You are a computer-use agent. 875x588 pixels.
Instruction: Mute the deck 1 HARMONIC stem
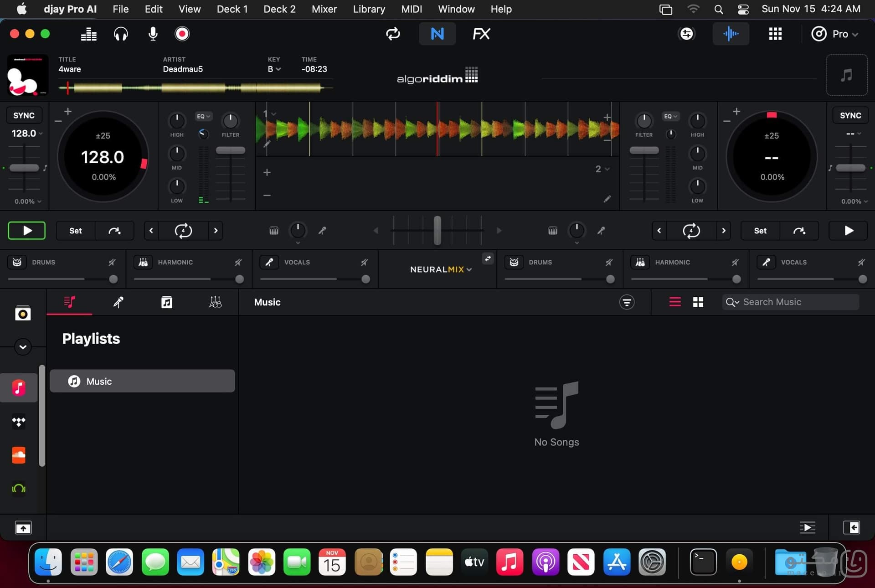click(x=238, y=262)
